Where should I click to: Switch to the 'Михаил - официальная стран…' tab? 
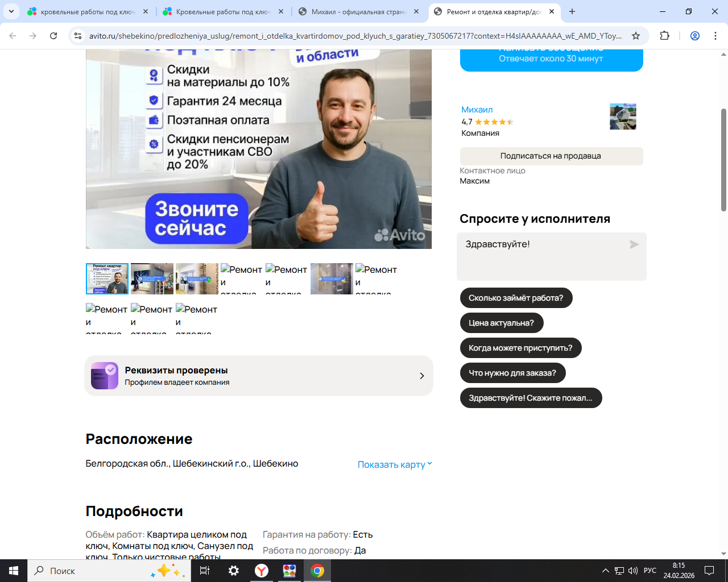click(359, 11)
